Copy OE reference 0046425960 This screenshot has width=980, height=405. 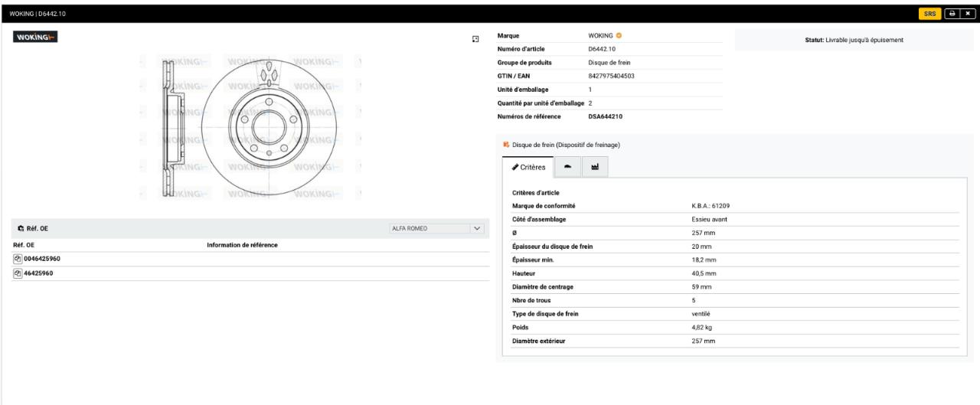click(18, 259)
